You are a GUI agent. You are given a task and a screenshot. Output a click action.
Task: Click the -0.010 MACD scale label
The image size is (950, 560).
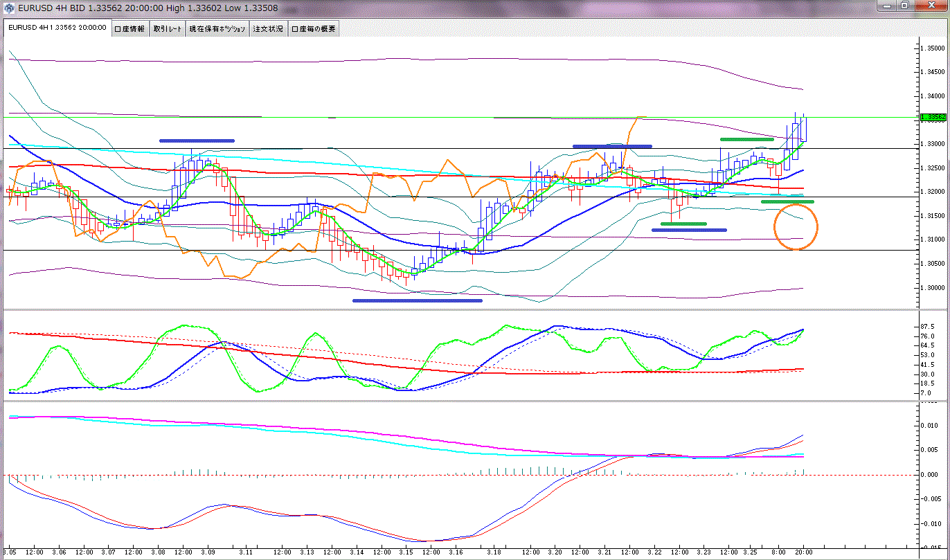coord(933,524)
